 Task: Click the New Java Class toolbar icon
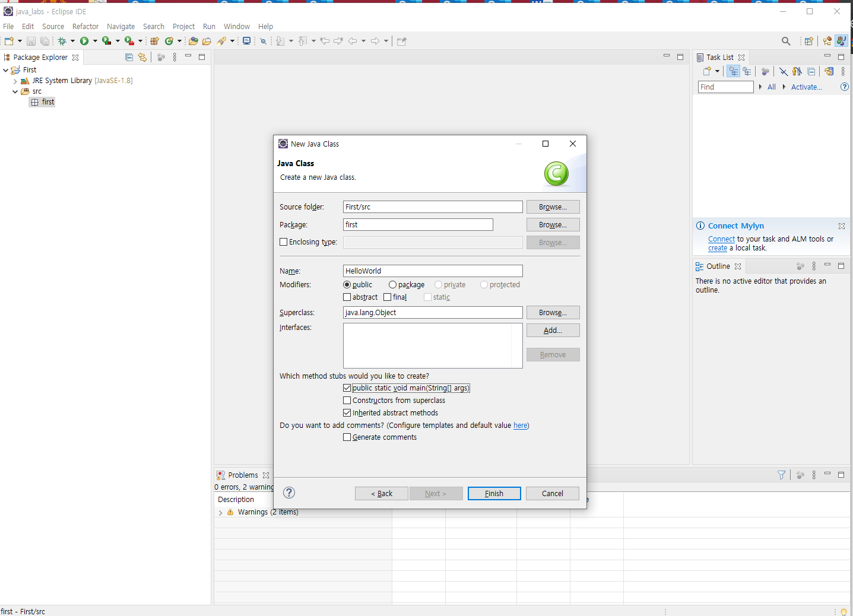point(169,41)
